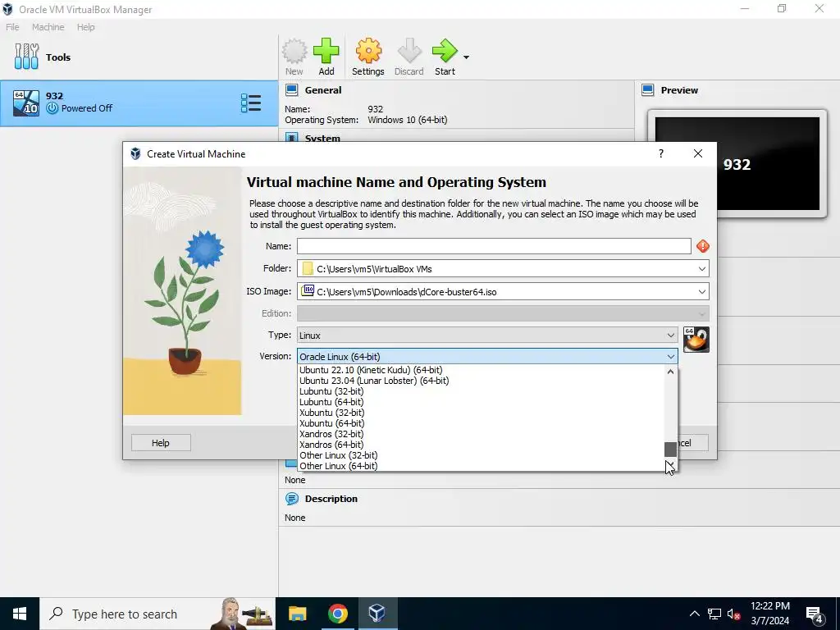This screenshot has width=840, height=630.
Task: Select Xubuntu (64-bit) version
Action: [331, 423]
